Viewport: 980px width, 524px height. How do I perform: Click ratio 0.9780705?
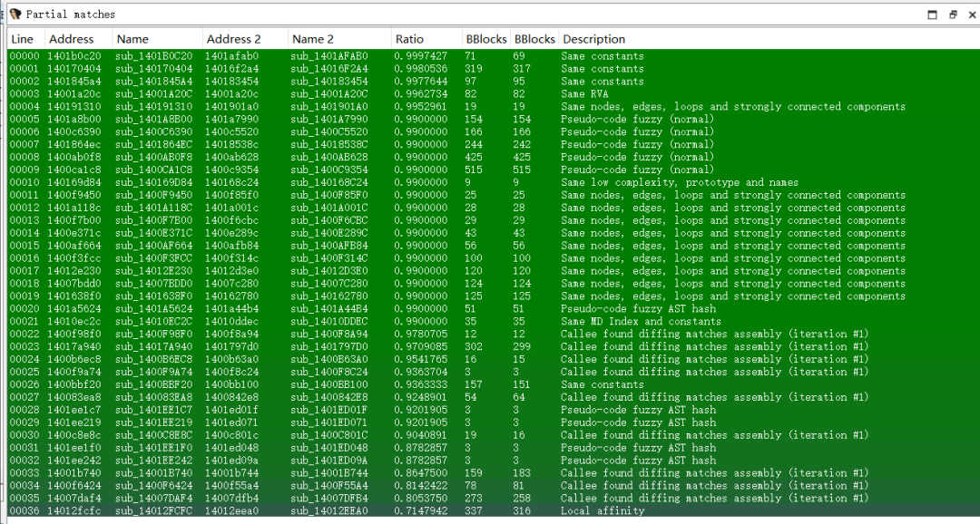421,335
